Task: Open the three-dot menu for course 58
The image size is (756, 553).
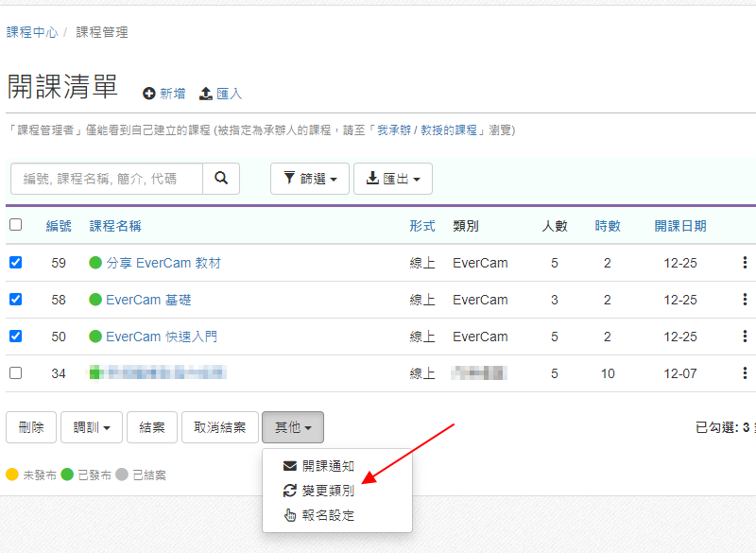Action: coord(745,300)
